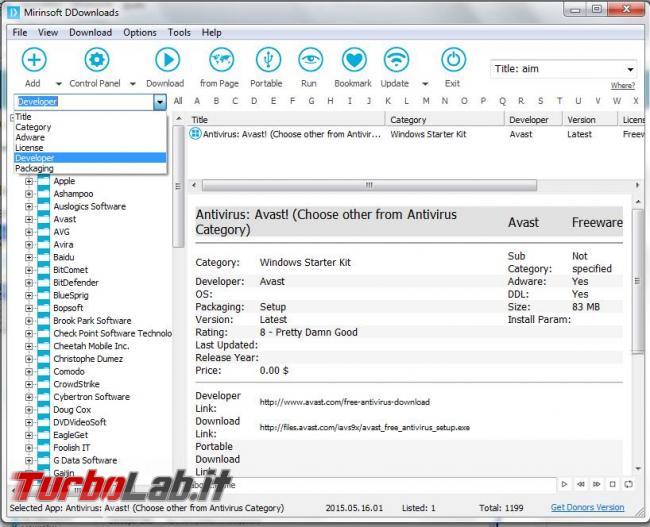
Task: Toggle the Developer combo box arrow
Action: (x=160, y=102)
